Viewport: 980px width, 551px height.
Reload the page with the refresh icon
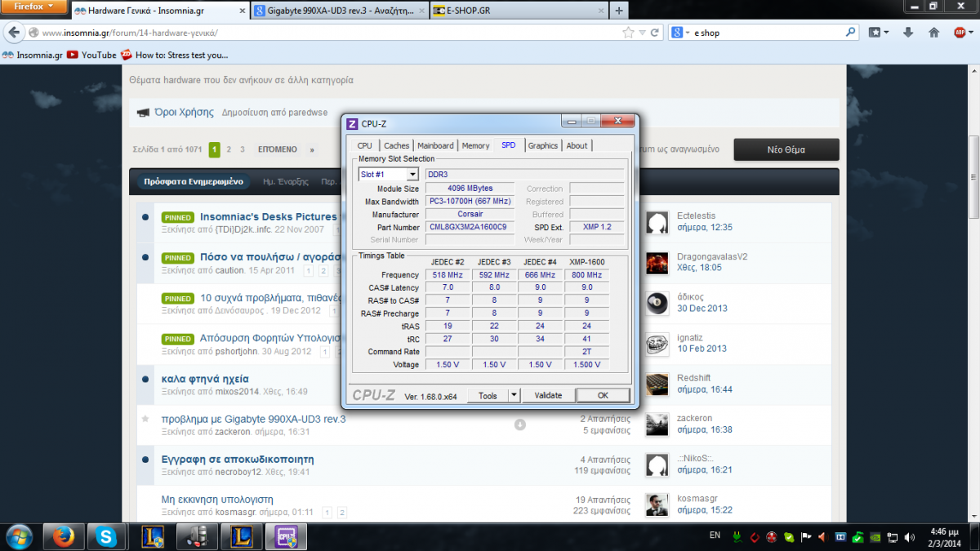click(x=655, y=33)
